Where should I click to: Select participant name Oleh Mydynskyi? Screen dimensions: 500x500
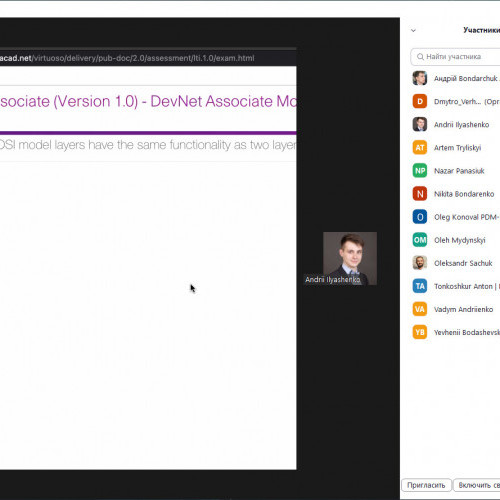pyautogui.click(x=460, y=240)
